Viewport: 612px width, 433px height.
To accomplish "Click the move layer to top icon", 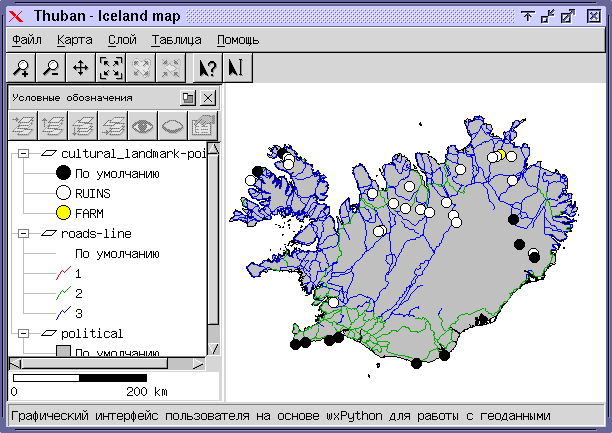I will coord(23,126).
